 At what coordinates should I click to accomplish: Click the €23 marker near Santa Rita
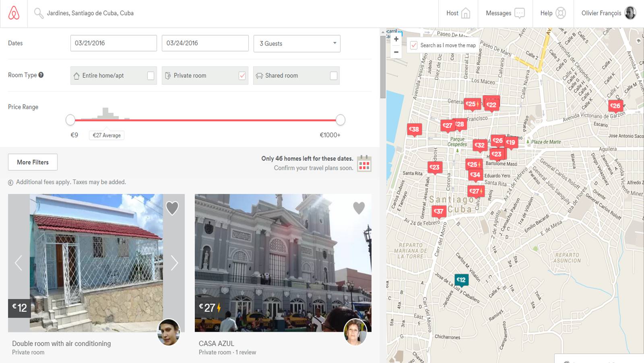click(434, 167)
